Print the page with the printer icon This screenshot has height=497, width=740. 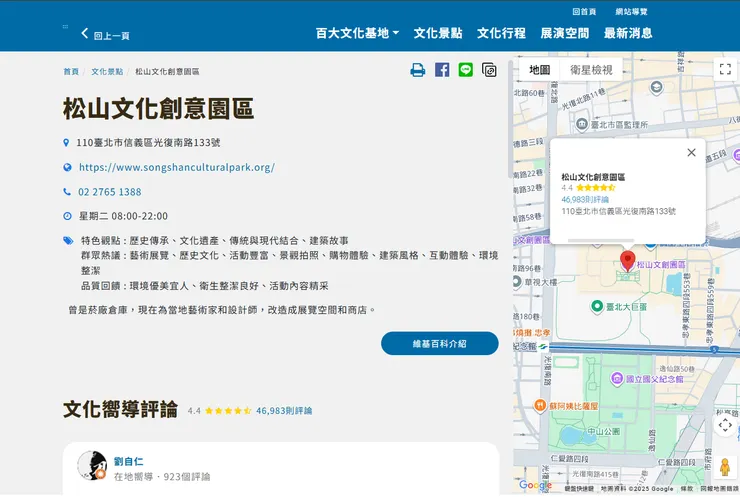point(418,70)
